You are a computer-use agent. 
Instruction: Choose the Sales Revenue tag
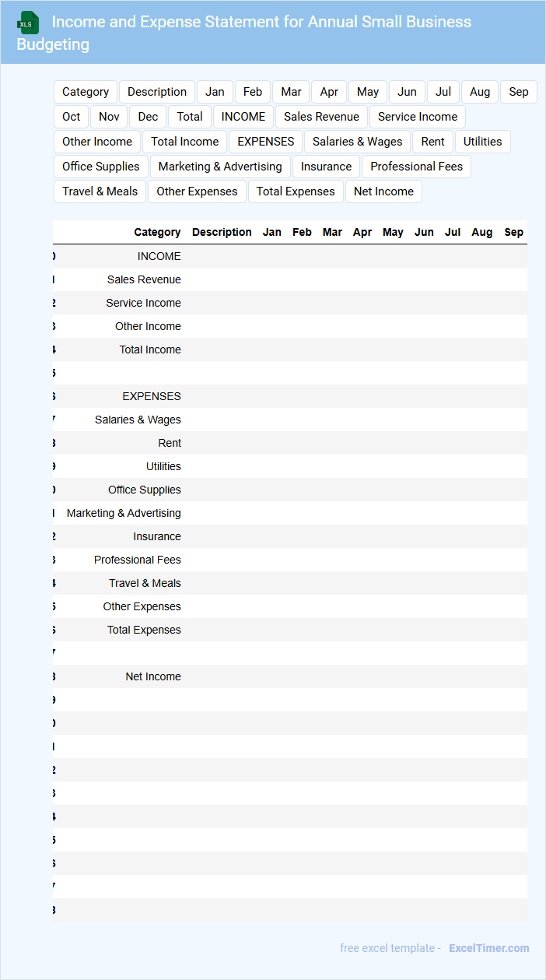tap(321, 117)
